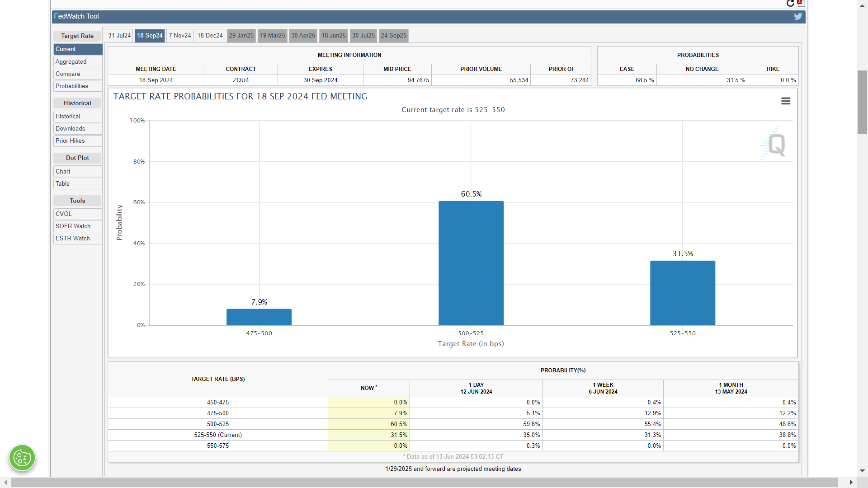
Task: Open the Aggregated view
Action: (x=78, y=61)
